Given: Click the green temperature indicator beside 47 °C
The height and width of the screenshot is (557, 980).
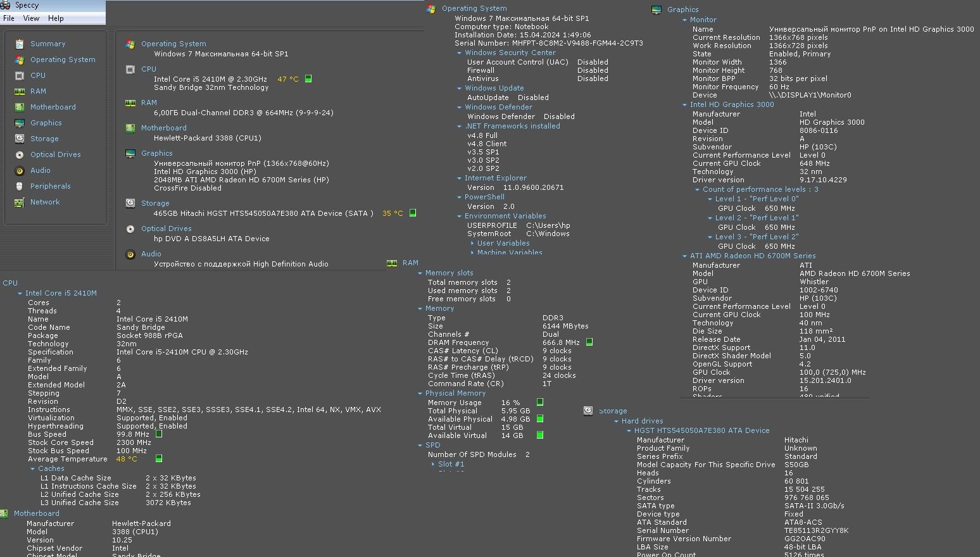Looking at the screenshot, I should tap(308, 78).
